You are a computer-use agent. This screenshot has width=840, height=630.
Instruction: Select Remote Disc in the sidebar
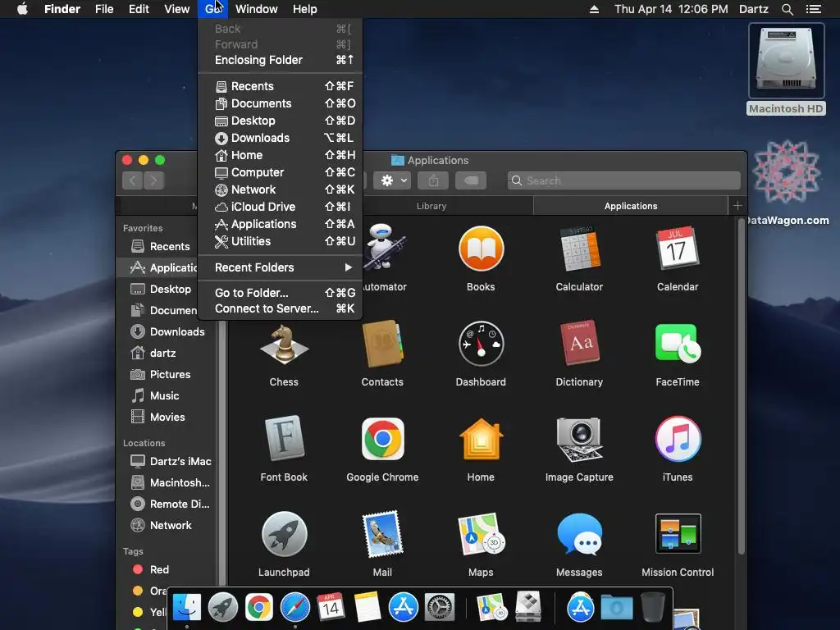(x=169, y=504)
